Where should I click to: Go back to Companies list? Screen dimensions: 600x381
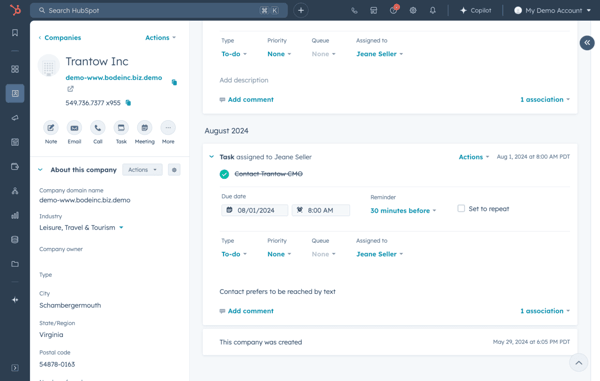coord(60,37)
